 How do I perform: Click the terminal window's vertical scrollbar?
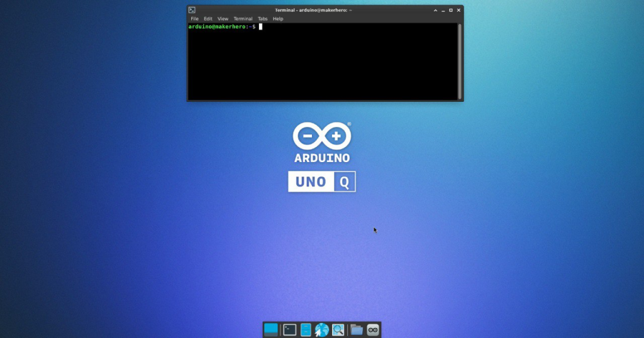[460, 62]
